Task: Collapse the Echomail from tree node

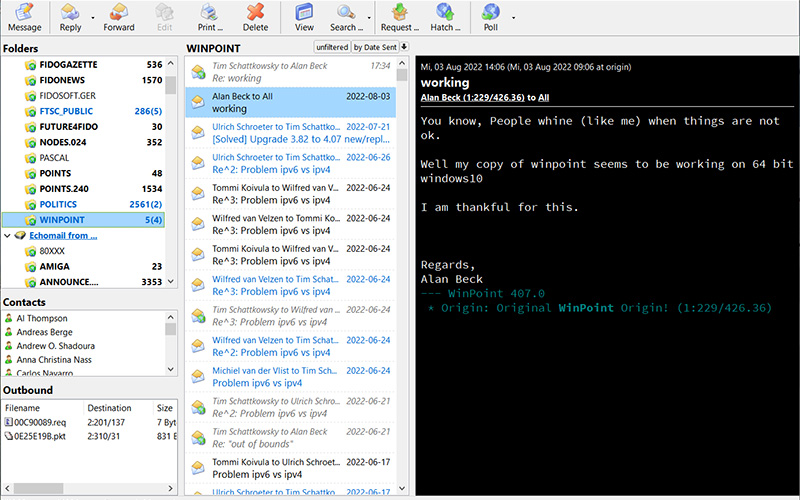Action: pyautogui.click(x=7, y=236)
